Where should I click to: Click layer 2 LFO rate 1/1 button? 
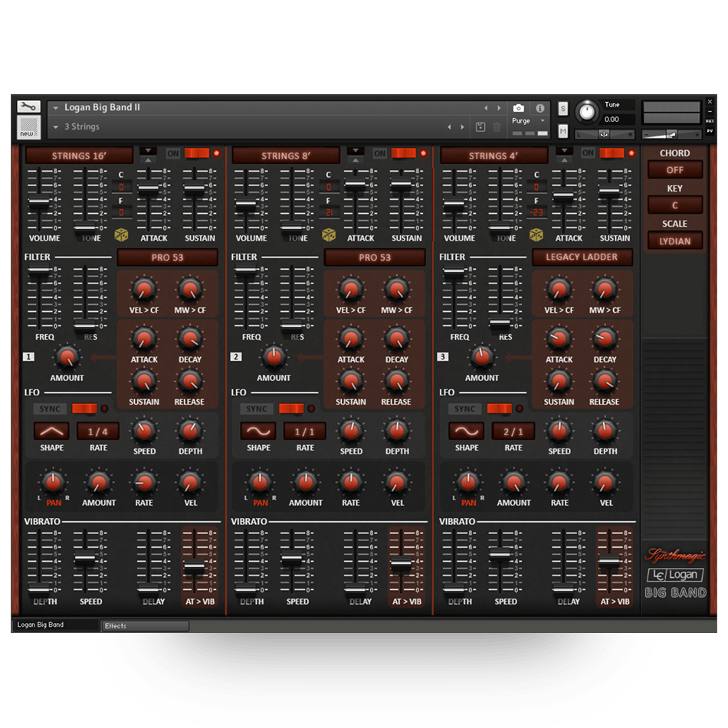pyautogui.click(x=304, y=431)
